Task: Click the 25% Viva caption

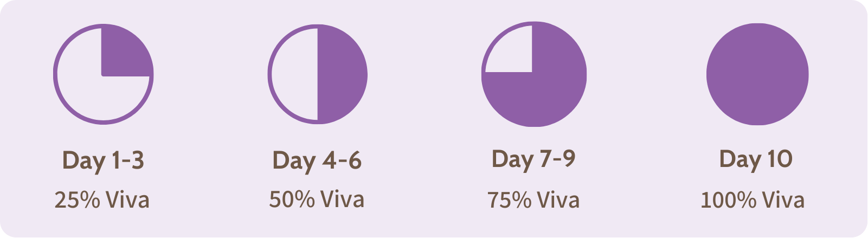Action: point(102,200)
